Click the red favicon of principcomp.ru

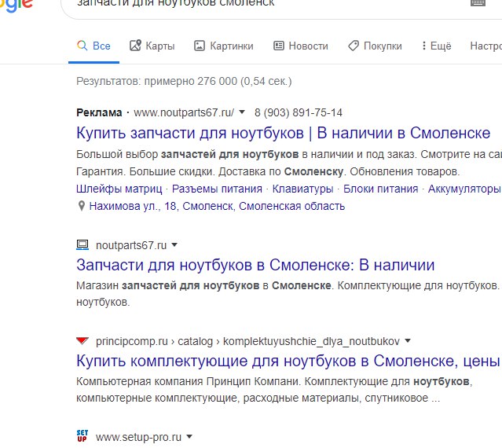82,341
